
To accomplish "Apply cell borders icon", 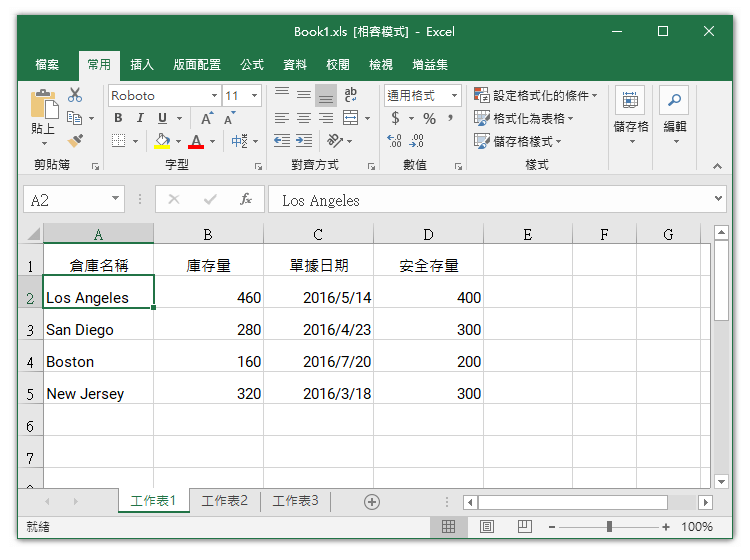I will tap(118, 141).
